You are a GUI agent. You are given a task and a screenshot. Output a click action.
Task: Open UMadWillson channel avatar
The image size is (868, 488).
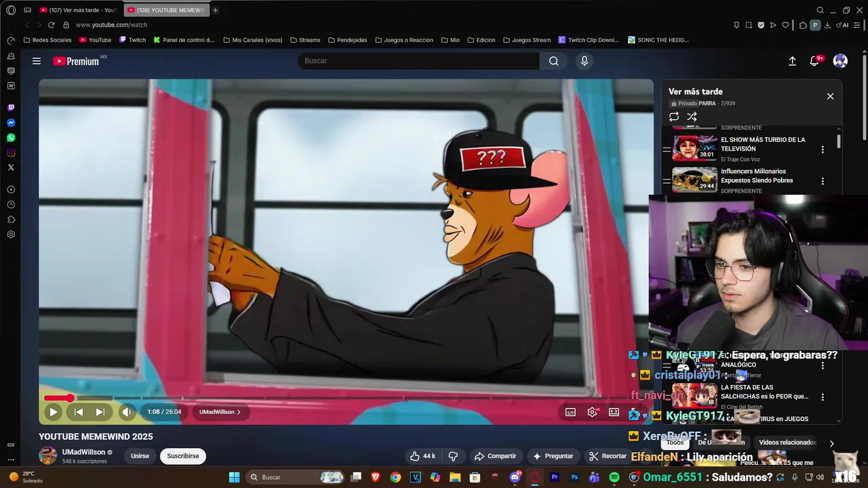(x=47, y=456)
